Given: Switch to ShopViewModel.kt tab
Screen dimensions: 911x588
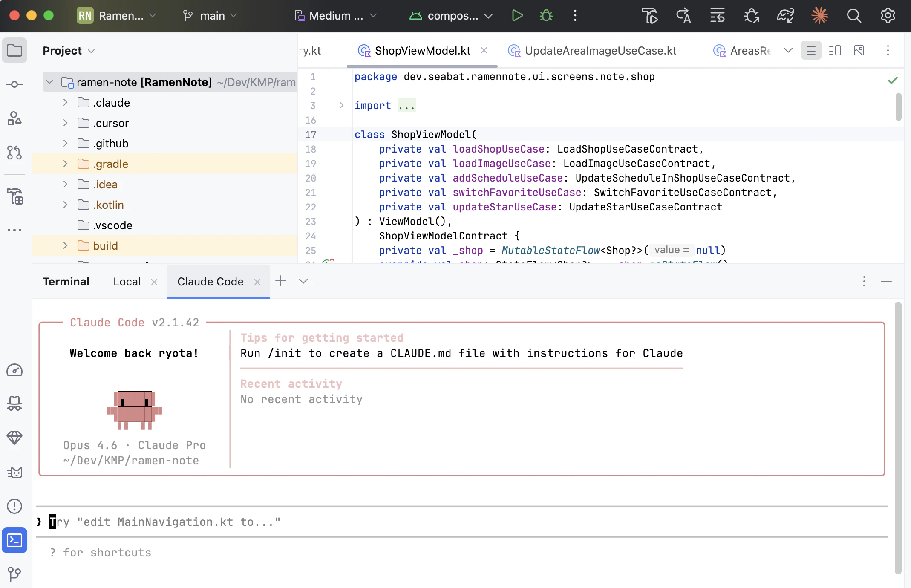Looking at the screenshot, I should (422, 51).
